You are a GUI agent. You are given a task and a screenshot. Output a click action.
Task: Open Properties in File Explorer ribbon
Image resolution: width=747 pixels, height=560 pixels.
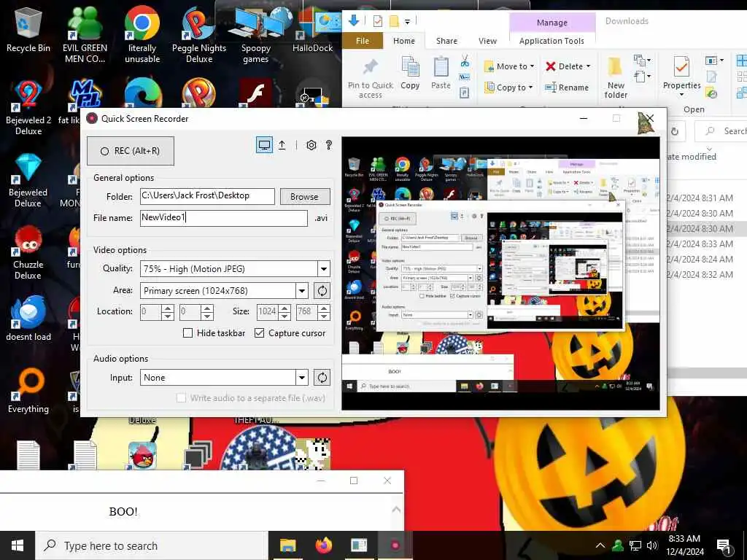682,75
